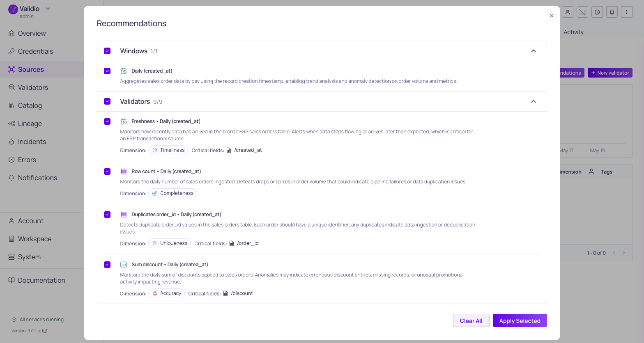Close the Recommendations dialog

pos(552,16)
